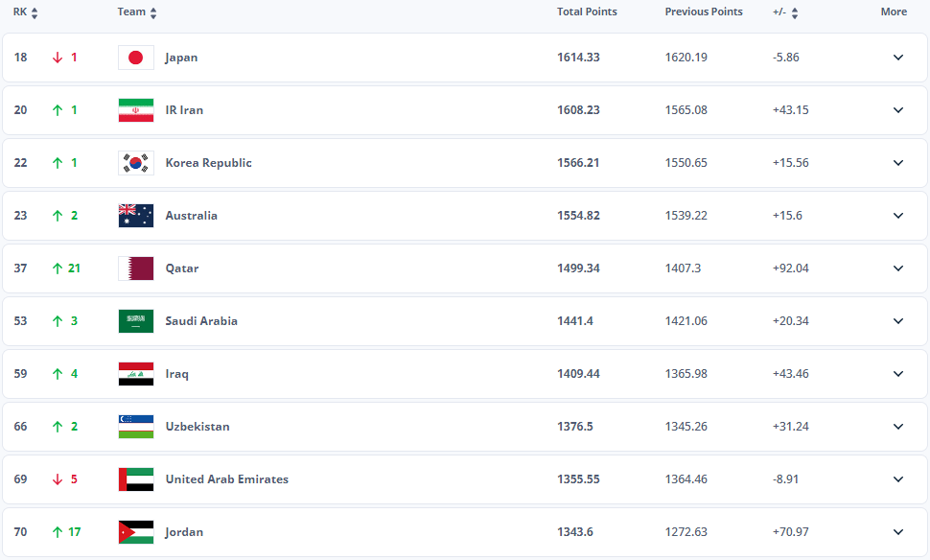Click the Korea Republic flag icon
The width and height of the screenshot is (930, 560).
click(136, 163)
